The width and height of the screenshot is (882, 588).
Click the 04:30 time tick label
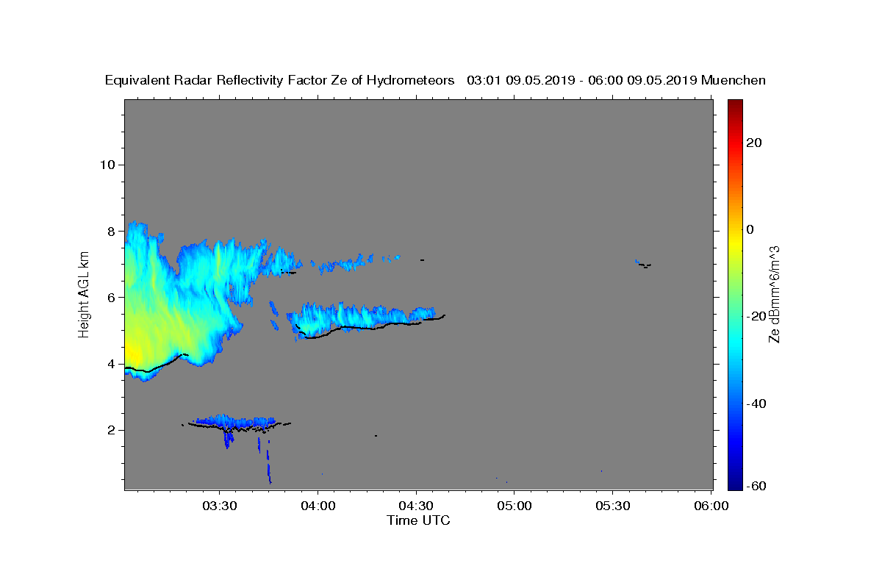point(416,506)
